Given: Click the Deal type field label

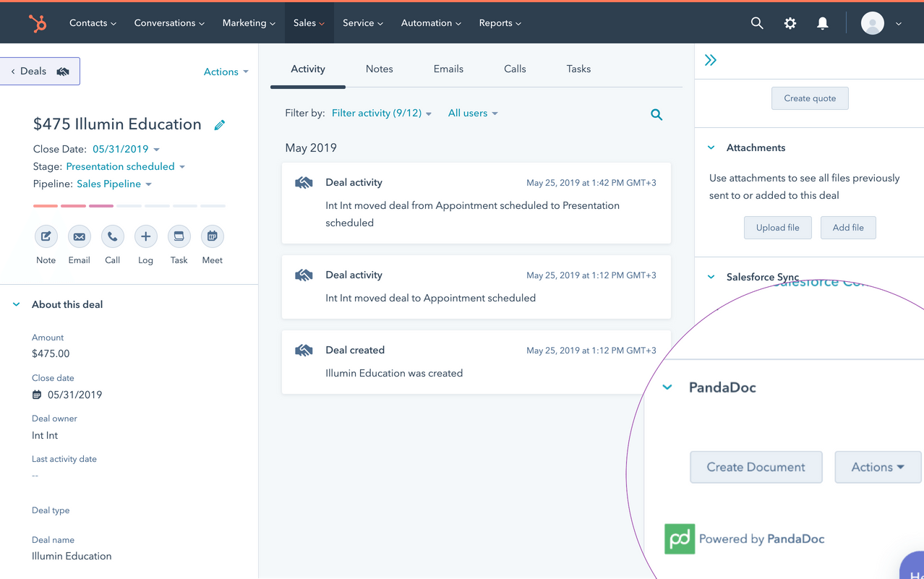Looking at the screenshot, I should click(51, 510).
